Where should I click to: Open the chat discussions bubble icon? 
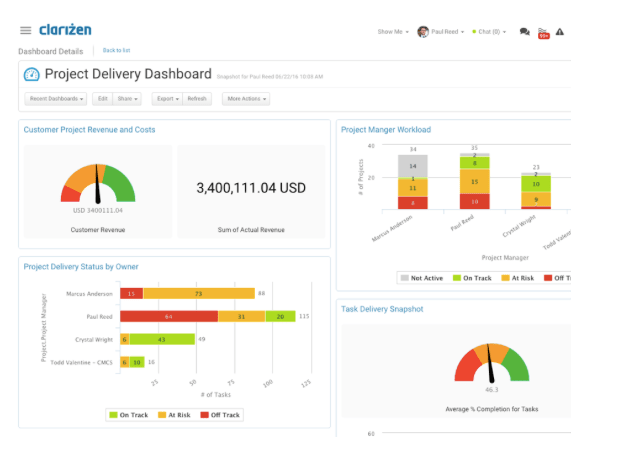525,32
